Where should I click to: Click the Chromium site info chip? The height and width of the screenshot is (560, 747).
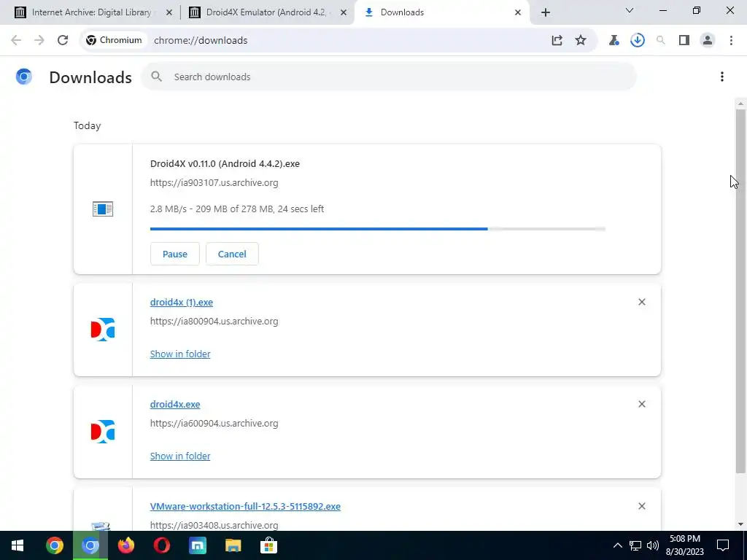pyautogui.click(x=115, y=41)
